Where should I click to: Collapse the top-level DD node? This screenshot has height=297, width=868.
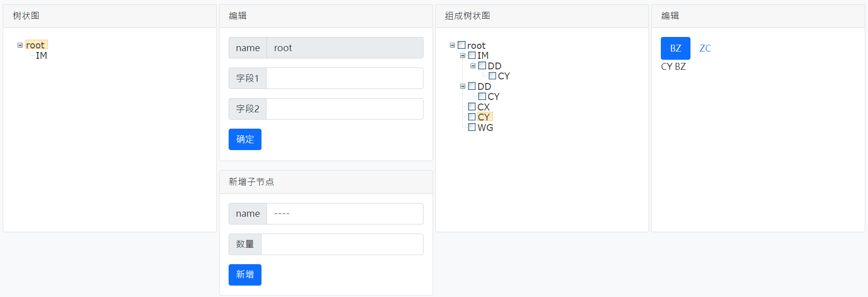coord(463,86)
